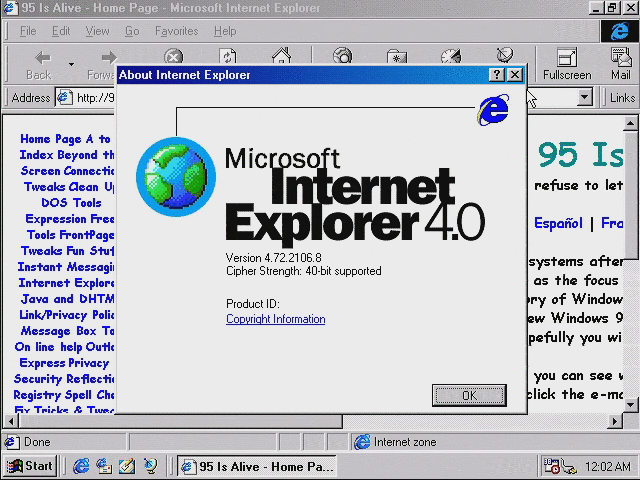Open the View menu
This screenshot has height=480, width=640.
click(x=97, y=31)
